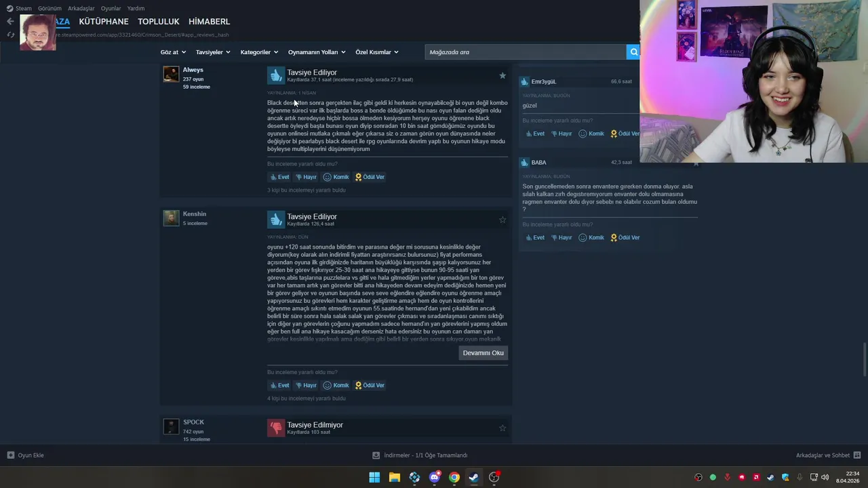Open File Explorer from the taskbar
868x488 pixels.
[394, 477]
